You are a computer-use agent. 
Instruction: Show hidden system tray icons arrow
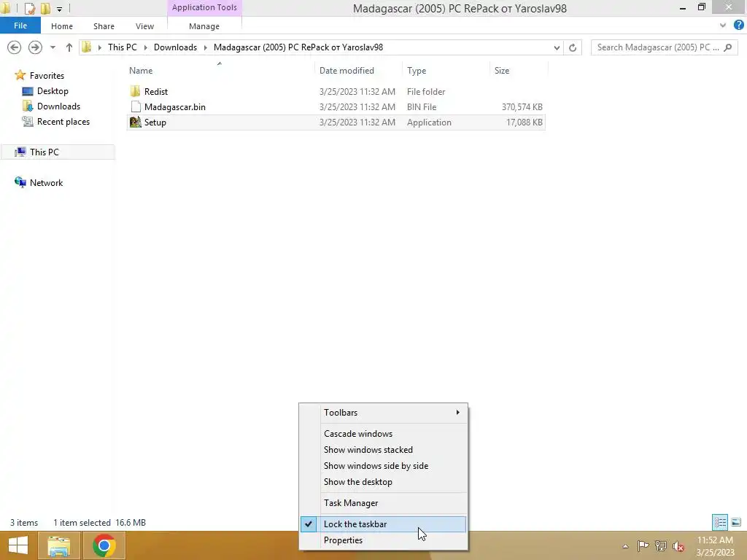coord(625,546)
